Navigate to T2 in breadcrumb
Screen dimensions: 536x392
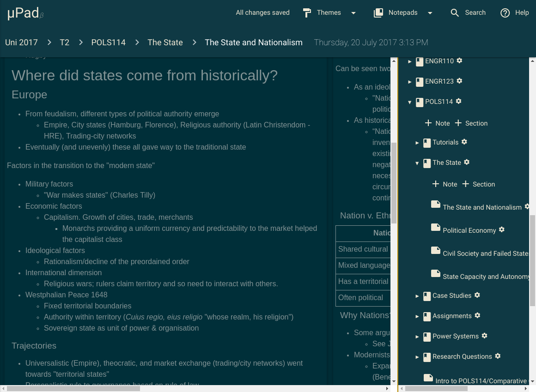tap(65, 42)
